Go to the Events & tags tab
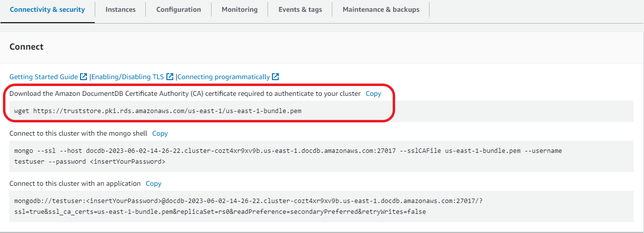The height and width of the screenshot is (233, 644). (299, 9)
